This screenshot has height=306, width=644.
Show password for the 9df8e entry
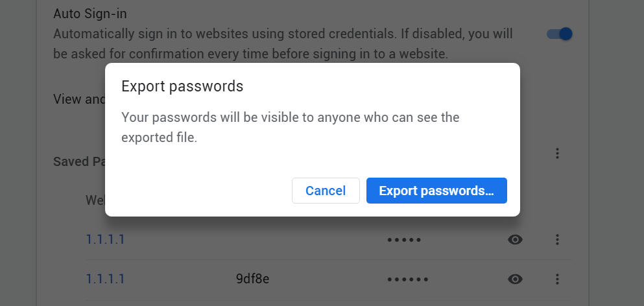[515, 279]
